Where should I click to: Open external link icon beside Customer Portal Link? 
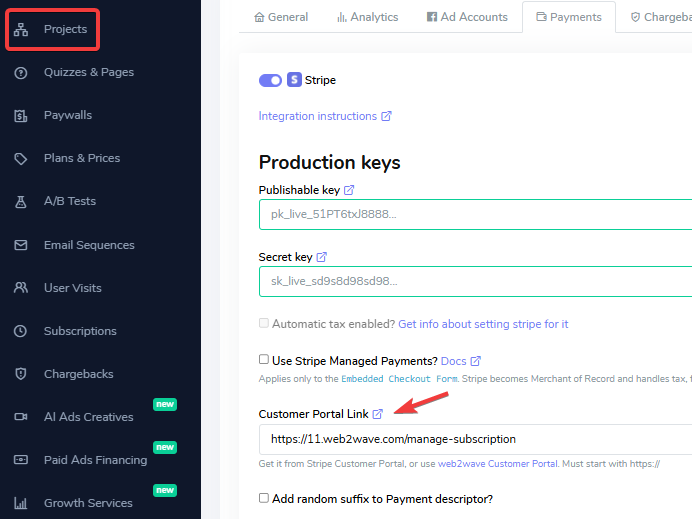(377, 414)
